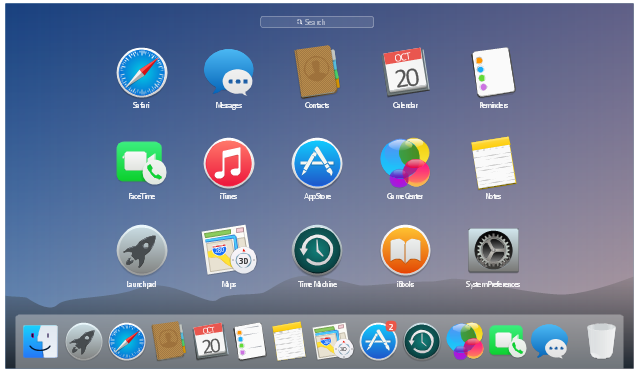640x371 pixels.
Task: Open Messages bubble in the Dock
Action: [550, 341]
